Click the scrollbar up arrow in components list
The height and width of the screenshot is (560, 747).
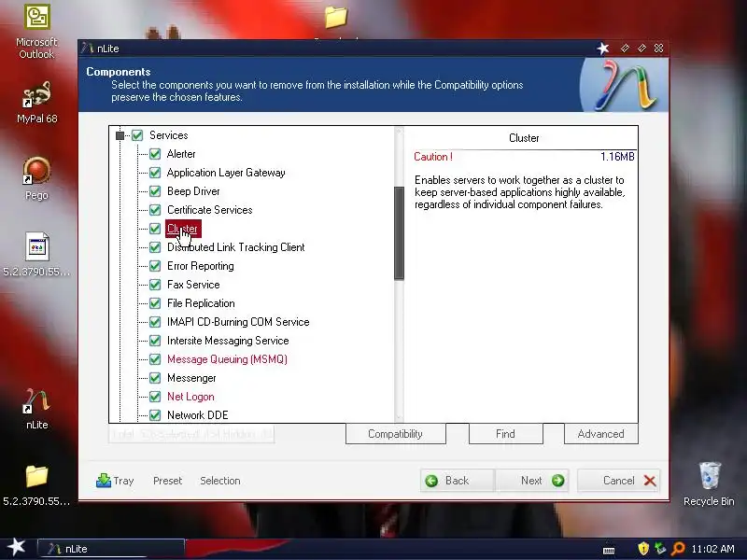click(x=400, y=132)
